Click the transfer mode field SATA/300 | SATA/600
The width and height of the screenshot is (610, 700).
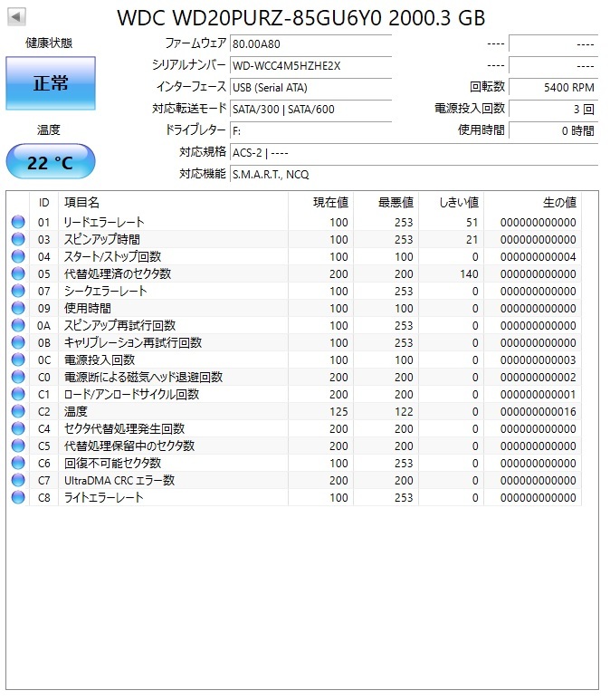(x=310, y=109)
